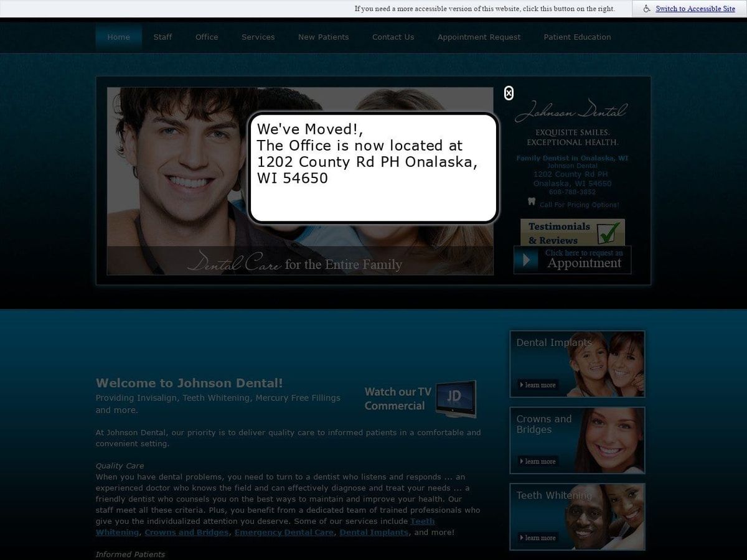The height and width of the screenshot is (560, 747).
Task: Click learn more on Dental Implants card
Action: tap(538, 385)
